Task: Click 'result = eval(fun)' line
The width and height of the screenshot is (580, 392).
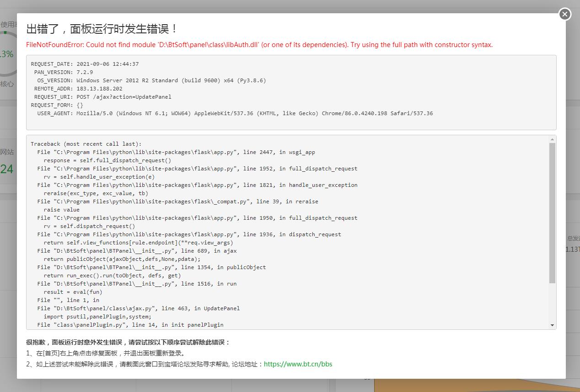Action: 73,292
